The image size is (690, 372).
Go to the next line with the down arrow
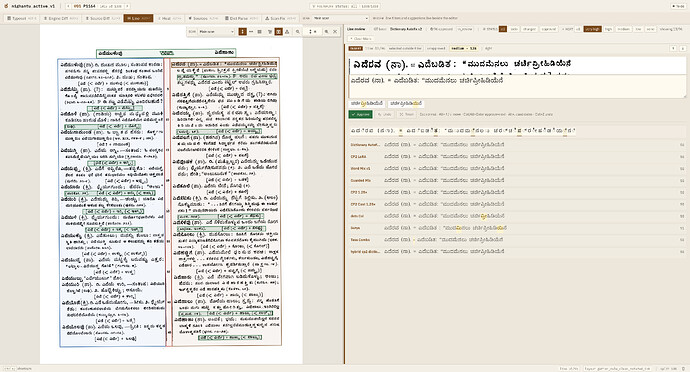pyautogui.click(x=683, y=48)
